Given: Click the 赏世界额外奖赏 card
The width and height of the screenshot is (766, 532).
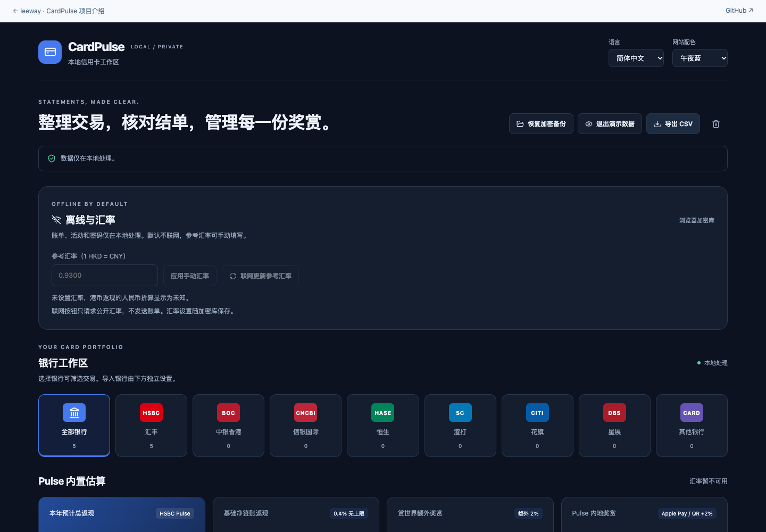Looking at the screenshot, I should click(470, 514).
